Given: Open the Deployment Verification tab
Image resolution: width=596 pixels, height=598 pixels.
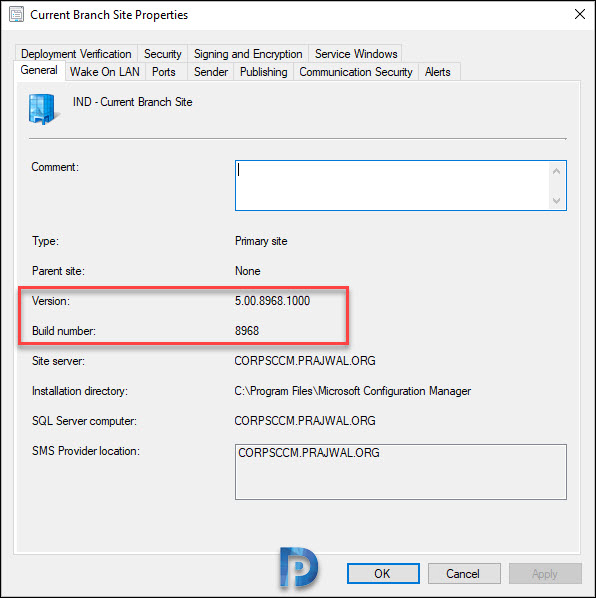Looking at the screenshot, I should click(x=76, y=54).
